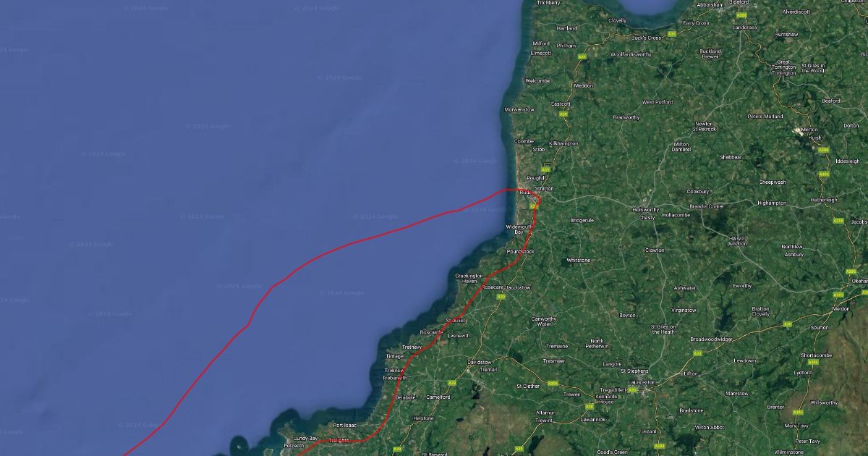This screenshot has height=456, width=868.
Task: Click the Morwenstow coastal label
Action: point(519,109)
